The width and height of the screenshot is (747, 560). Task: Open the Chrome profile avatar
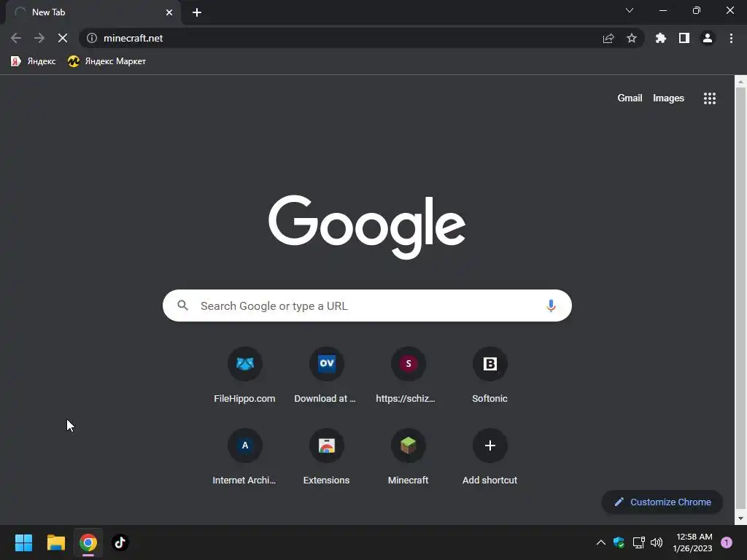tap(708, 38)
